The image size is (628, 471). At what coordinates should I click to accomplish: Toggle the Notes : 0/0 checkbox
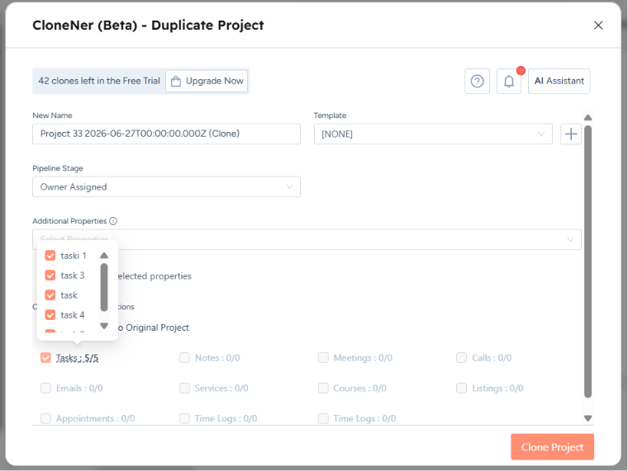click(184, 358)
